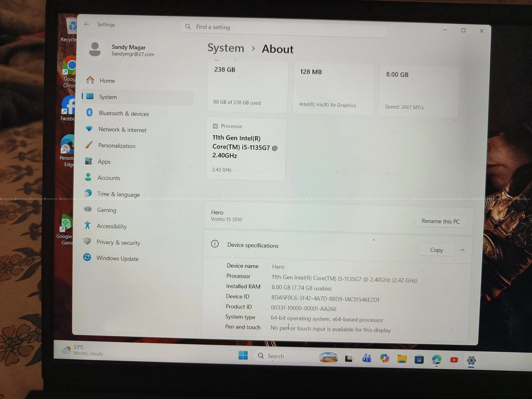The height and width of the screenshot is (399, 532).
Task: Open the 8.00 GB RAM tile
Action: point(419,91)
